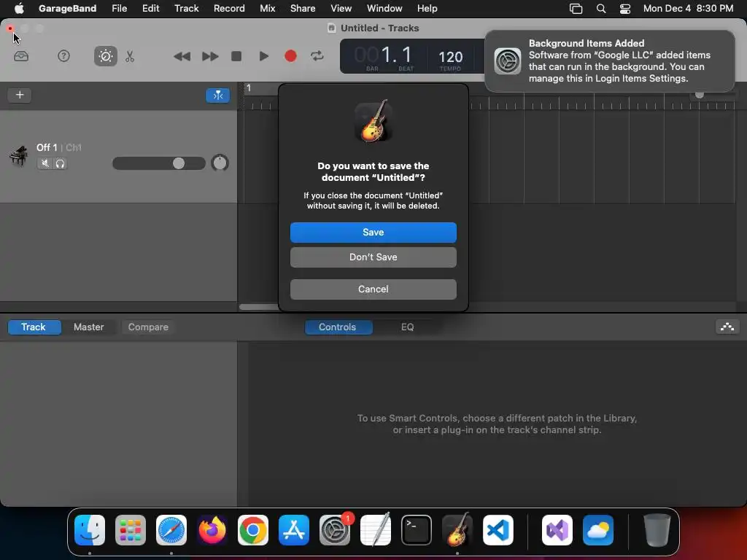Toggle the Cycle loop button
The width and height of the screenshot is (747, 560).
(317, 56)
